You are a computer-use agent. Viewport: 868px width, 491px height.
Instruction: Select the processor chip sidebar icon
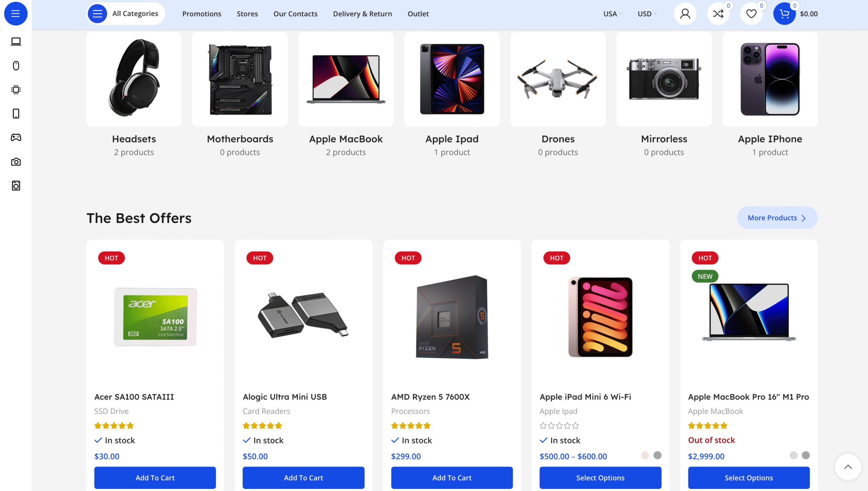coord(16,89)
